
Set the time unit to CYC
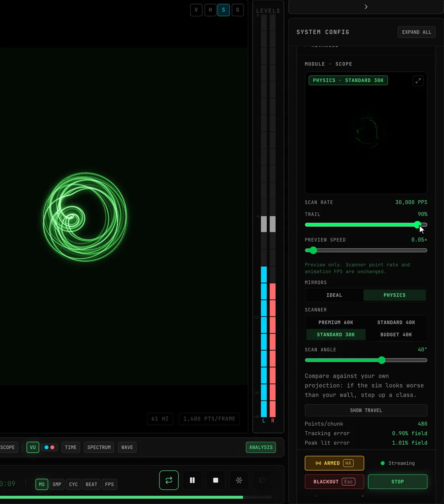point(73,484)
